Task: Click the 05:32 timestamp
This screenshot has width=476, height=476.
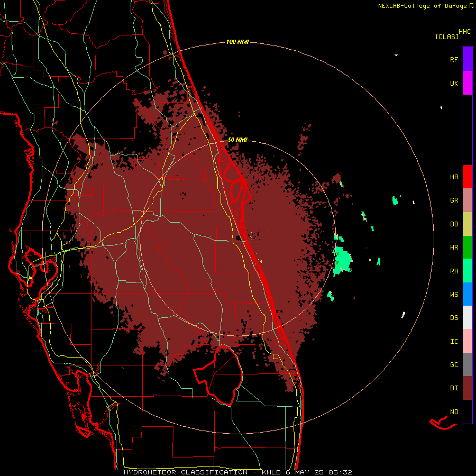Action: click(x=340, y=472)
